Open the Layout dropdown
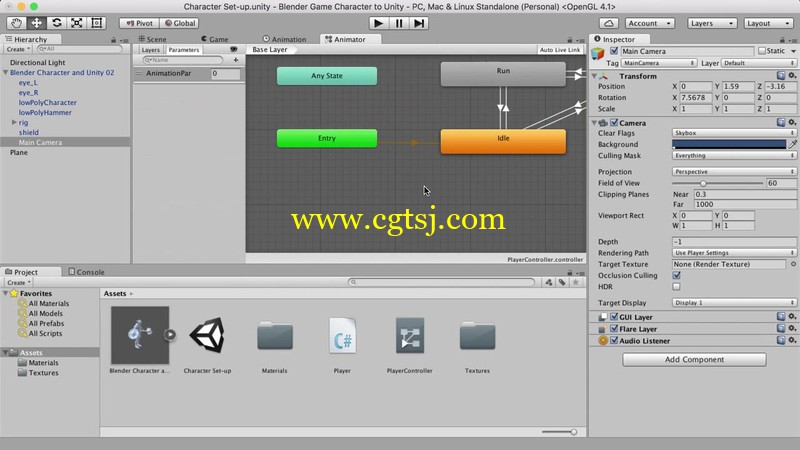800x450 pixels. 768,23
